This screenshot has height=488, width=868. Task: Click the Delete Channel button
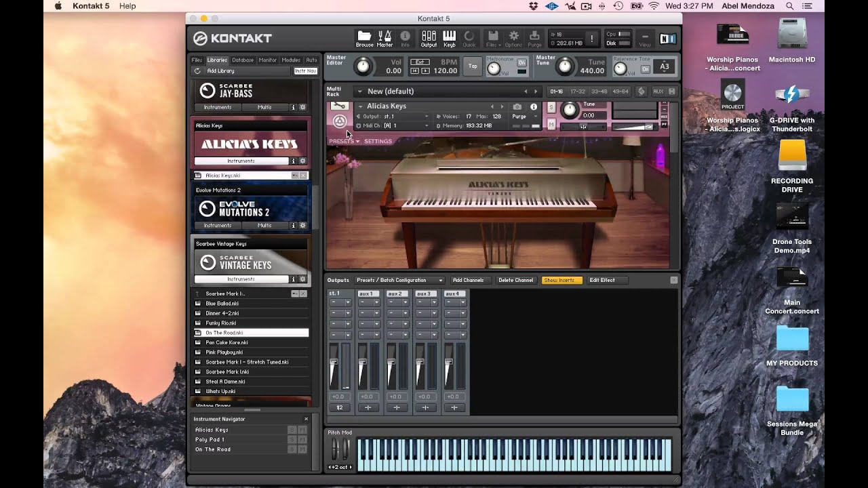[x=515, y=280]
